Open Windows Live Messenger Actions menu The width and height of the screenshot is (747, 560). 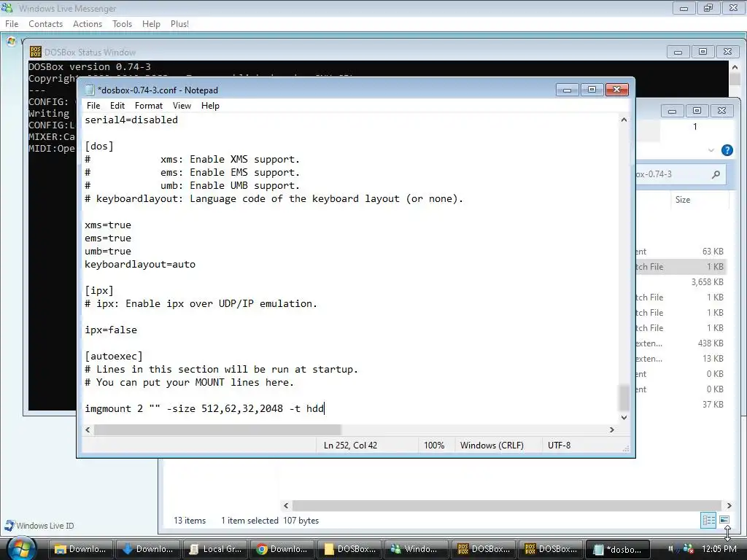click(88, 24)
